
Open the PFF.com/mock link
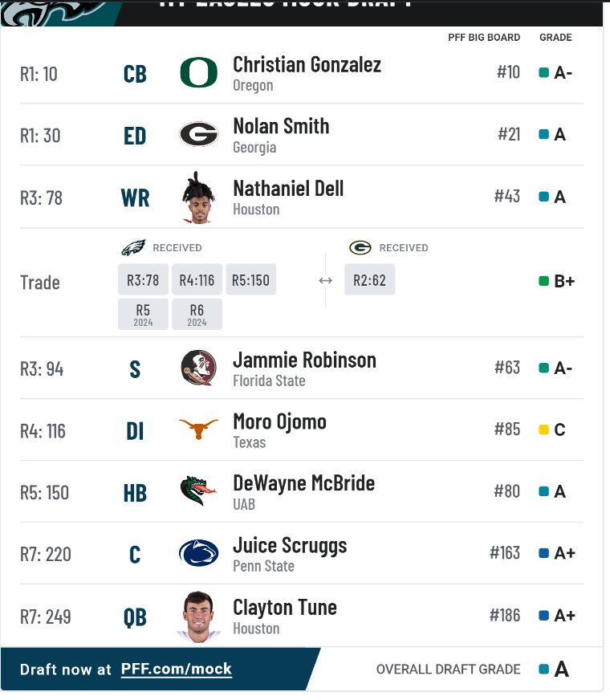177,669
